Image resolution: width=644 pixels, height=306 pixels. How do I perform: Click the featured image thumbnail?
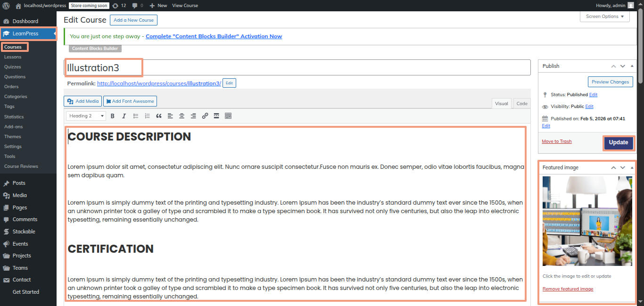pos(587,221)
